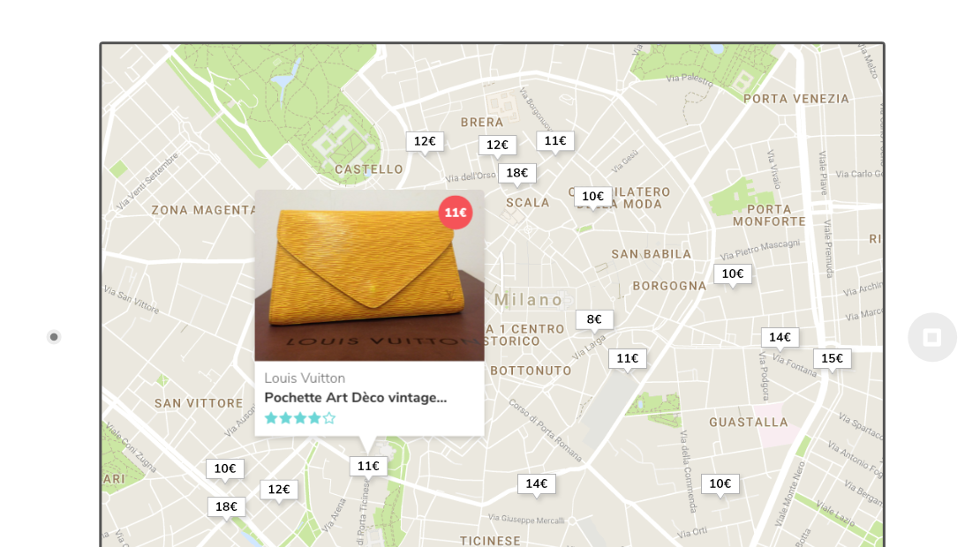
Task: Click the 11€ pin left of Porta Venezia
Action: click(555, 140)
